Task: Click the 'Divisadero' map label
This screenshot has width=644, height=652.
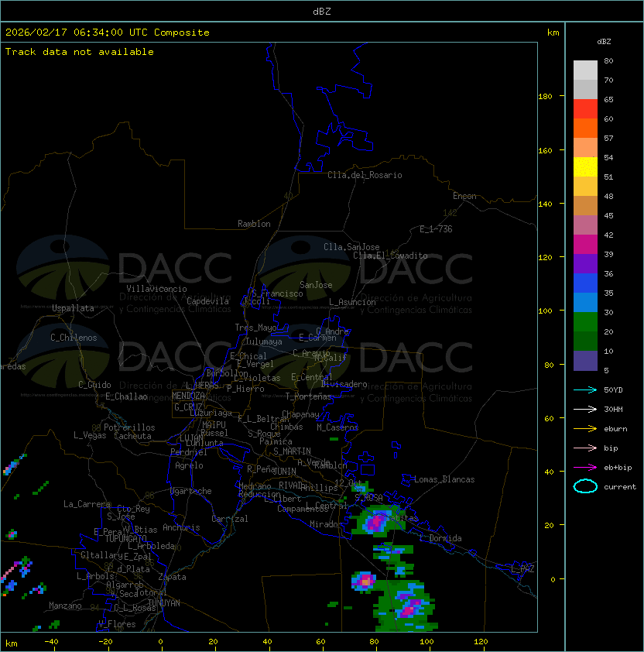Action: (x=344, y=384)
